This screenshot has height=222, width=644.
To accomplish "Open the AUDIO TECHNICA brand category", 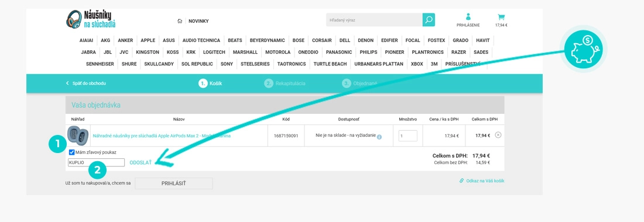I will (201, 40).
